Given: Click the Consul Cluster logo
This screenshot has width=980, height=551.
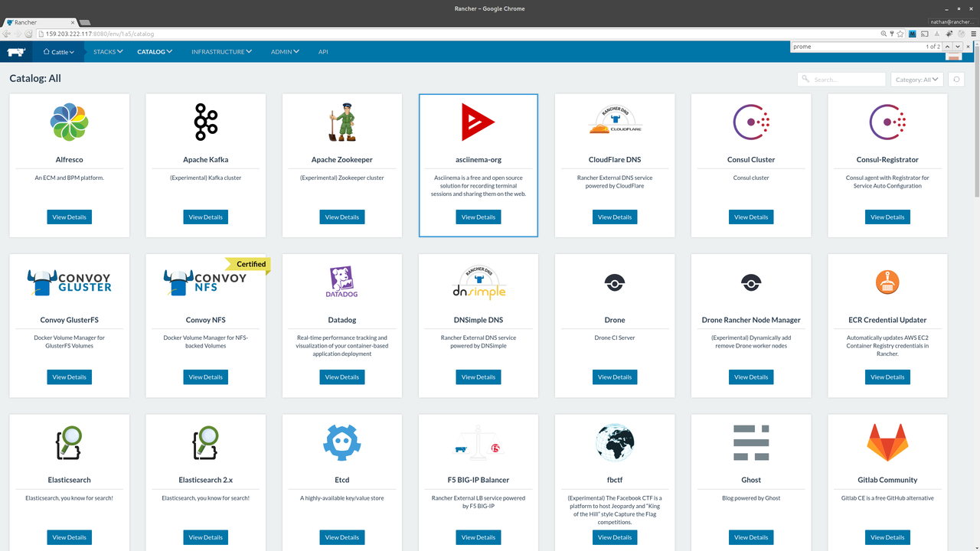Looking at the screenshot, I should tap(751, 122).
